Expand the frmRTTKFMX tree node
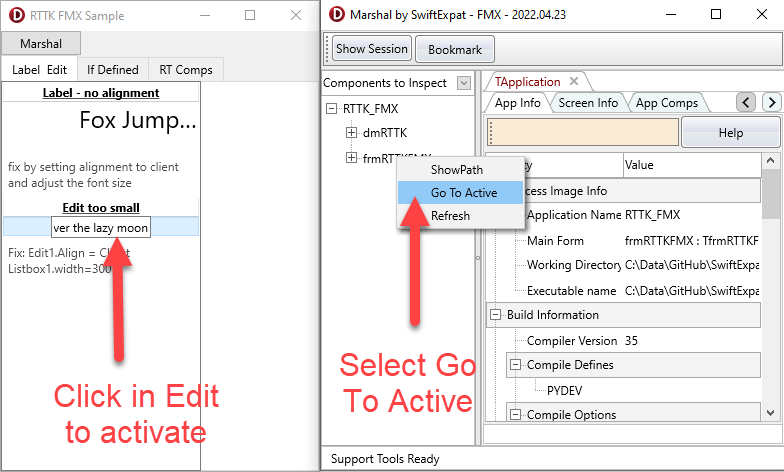The height and width of the screenshot is (472, 784). point(352,158)
